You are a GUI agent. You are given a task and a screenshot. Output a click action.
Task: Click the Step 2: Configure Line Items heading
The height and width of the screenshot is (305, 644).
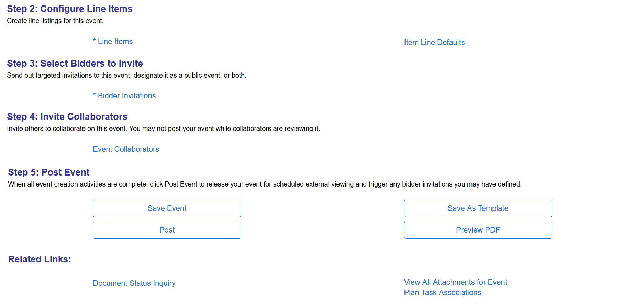tap(70, 9)
